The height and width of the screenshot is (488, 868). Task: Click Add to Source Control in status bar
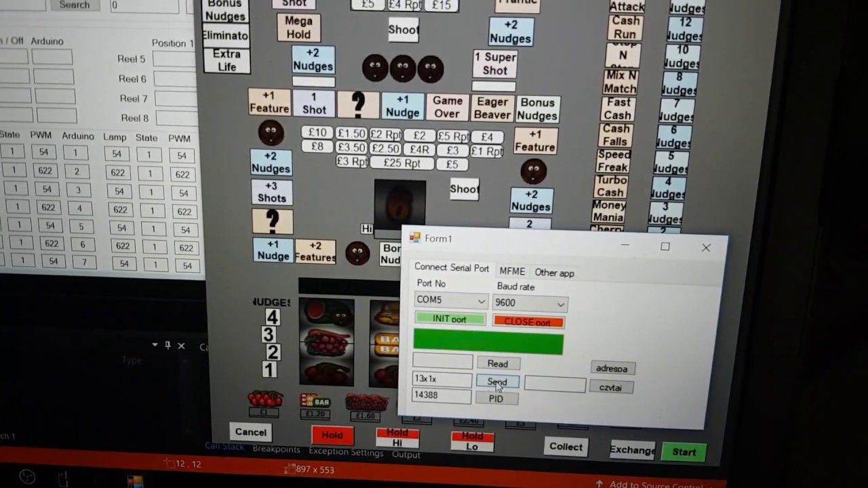coord(656,484)
